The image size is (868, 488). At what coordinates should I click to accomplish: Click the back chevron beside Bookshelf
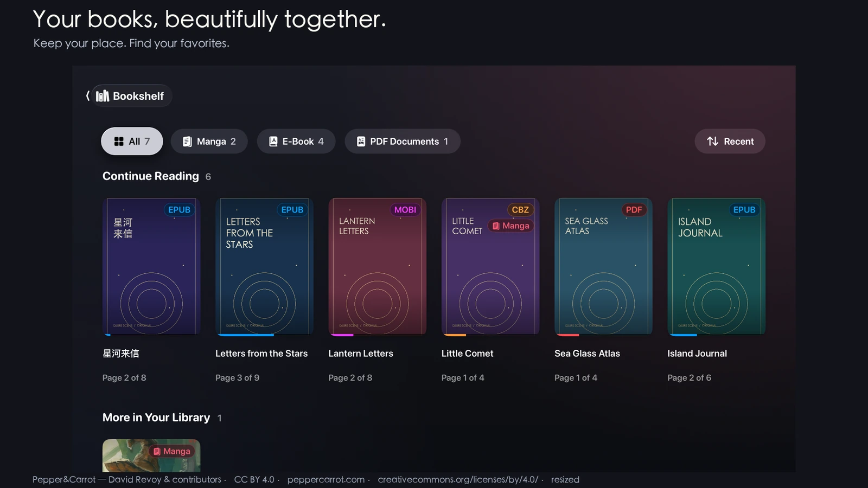tap(88, 96)
